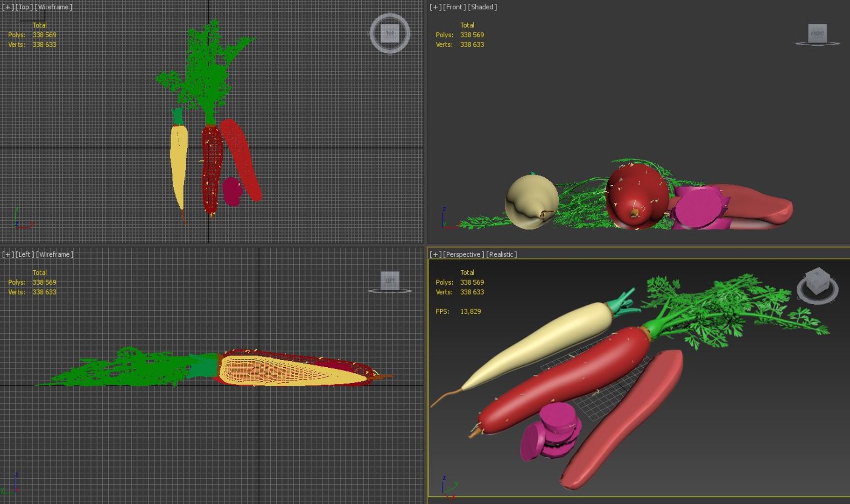Open Wireframe shading menu in Left viewport
850x504 pixels.
(x=55, y=254)
